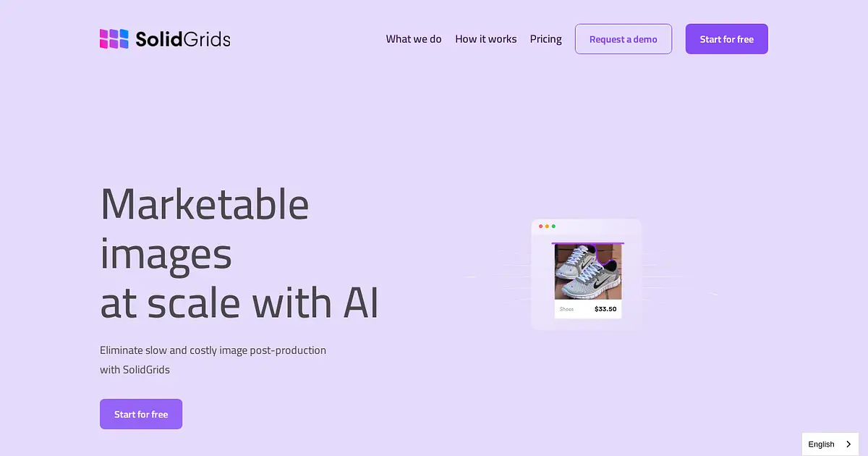Click the white product card footer

588,309
